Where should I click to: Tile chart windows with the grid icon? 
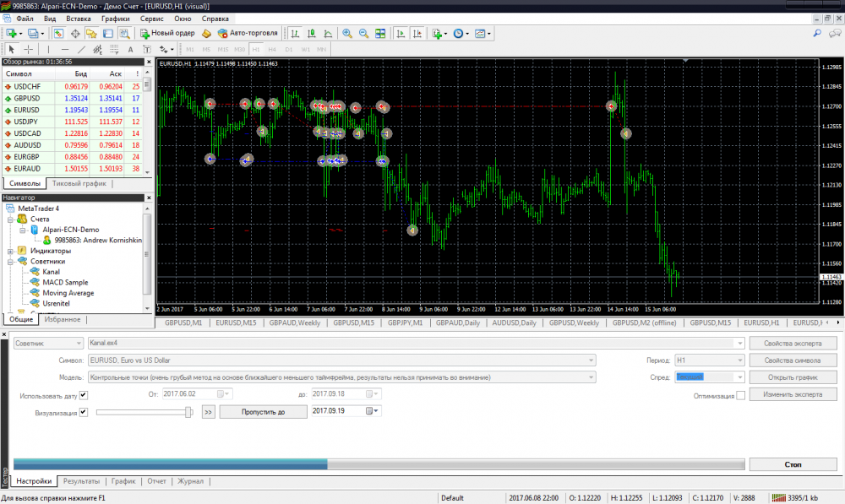[x=380, y=34]
